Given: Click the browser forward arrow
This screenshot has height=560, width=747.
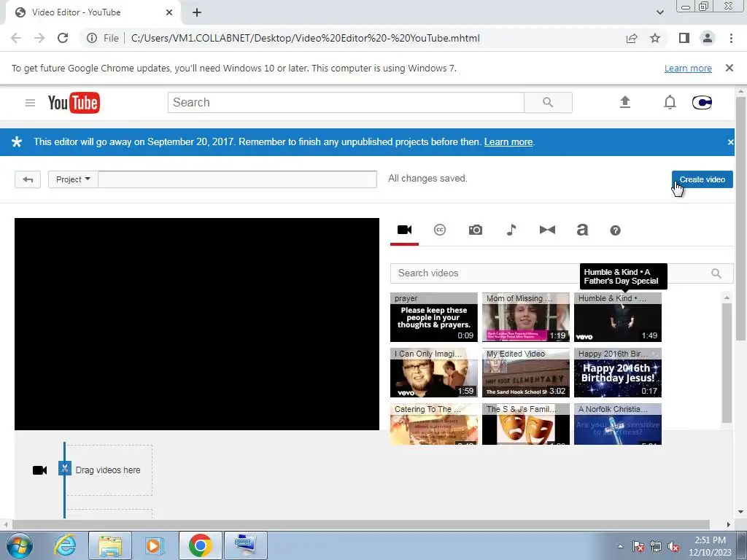Looking at the screenshot, I should [39, 38].
